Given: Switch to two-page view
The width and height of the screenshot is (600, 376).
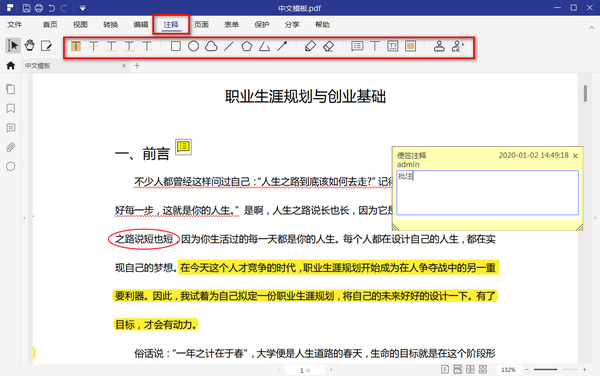Looking at the screenshot, I should pos(470,369).
